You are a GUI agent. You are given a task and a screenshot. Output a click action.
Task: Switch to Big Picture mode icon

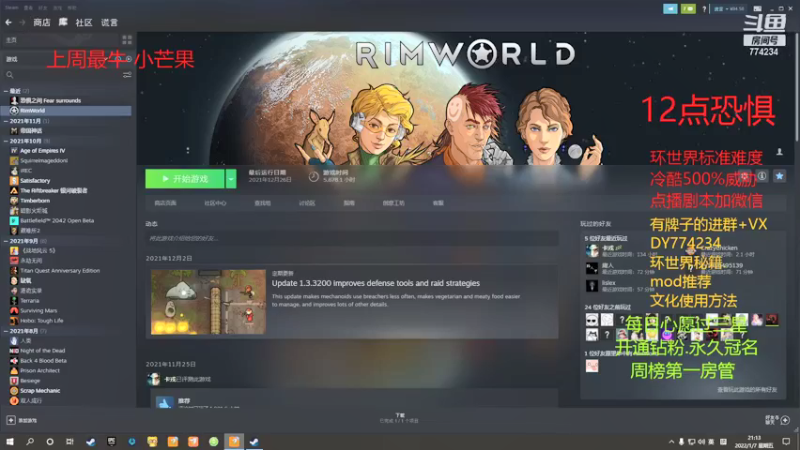point(758,9)
